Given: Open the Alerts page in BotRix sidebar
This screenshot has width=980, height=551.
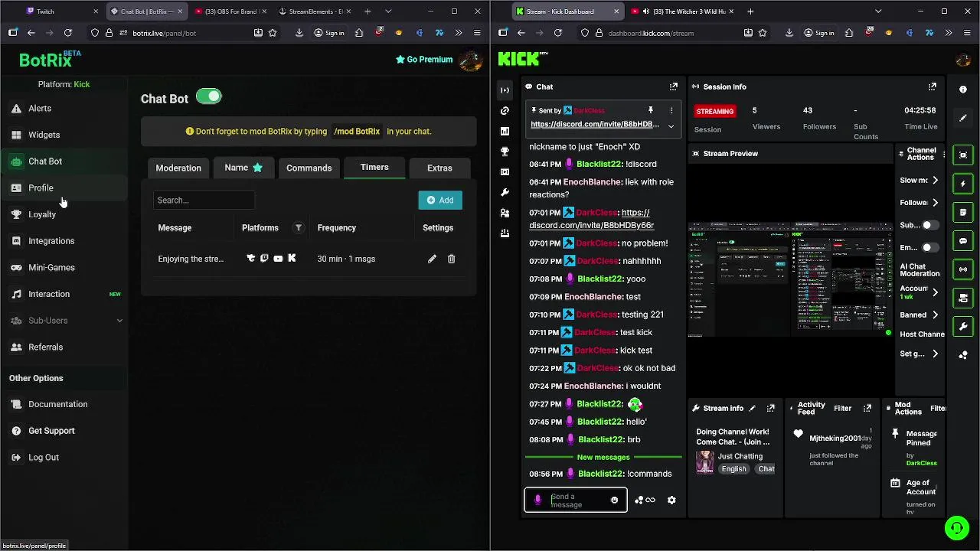Looking at the screenshot, I should pos(40,109).
